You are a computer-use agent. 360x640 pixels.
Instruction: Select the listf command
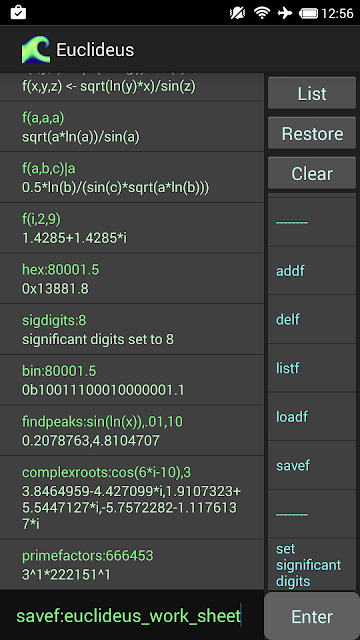pos(312,368)
